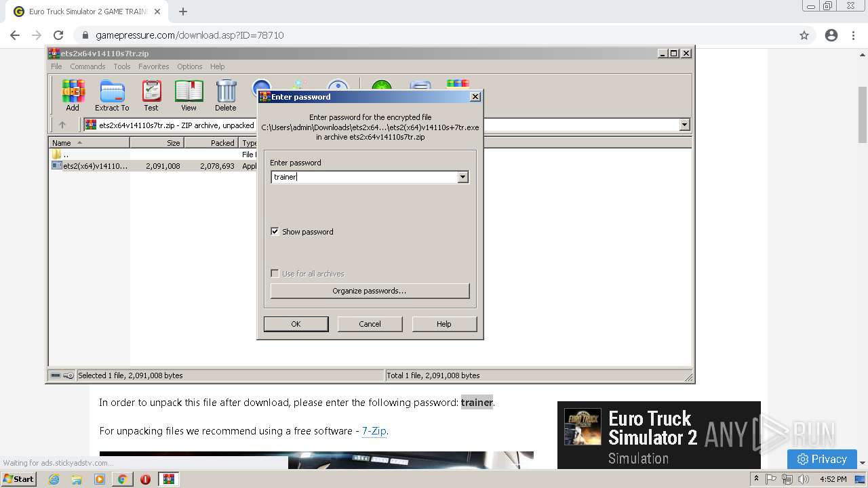Switch to Chrome via taskbar icon
The image size is (868, 488).
coord(122,479)
